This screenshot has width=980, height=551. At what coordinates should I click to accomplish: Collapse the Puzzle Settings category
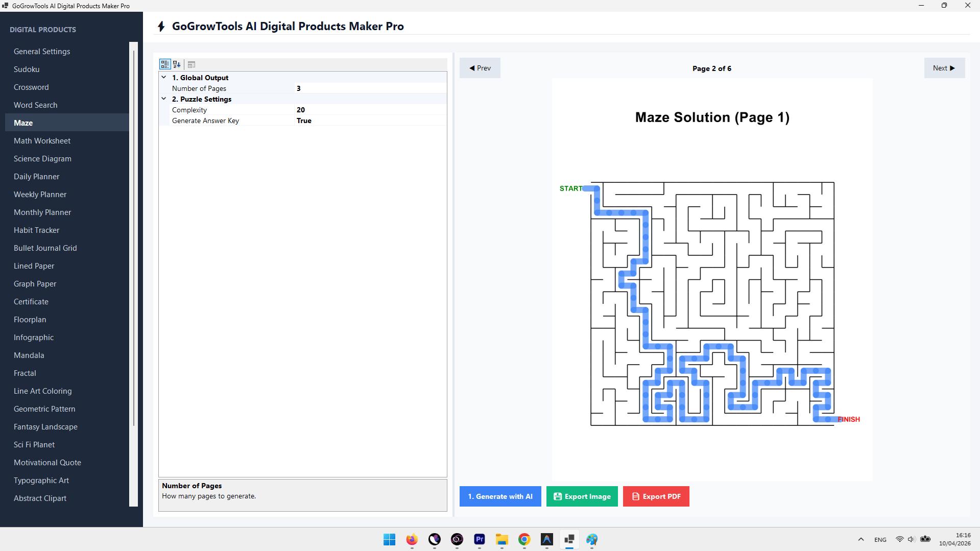click(x=164, y=99)
